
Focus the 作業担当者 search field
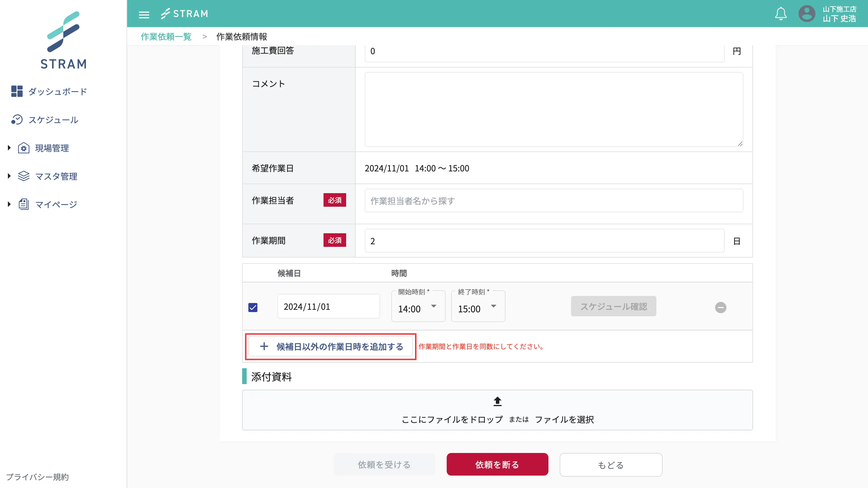click(553, 201)
